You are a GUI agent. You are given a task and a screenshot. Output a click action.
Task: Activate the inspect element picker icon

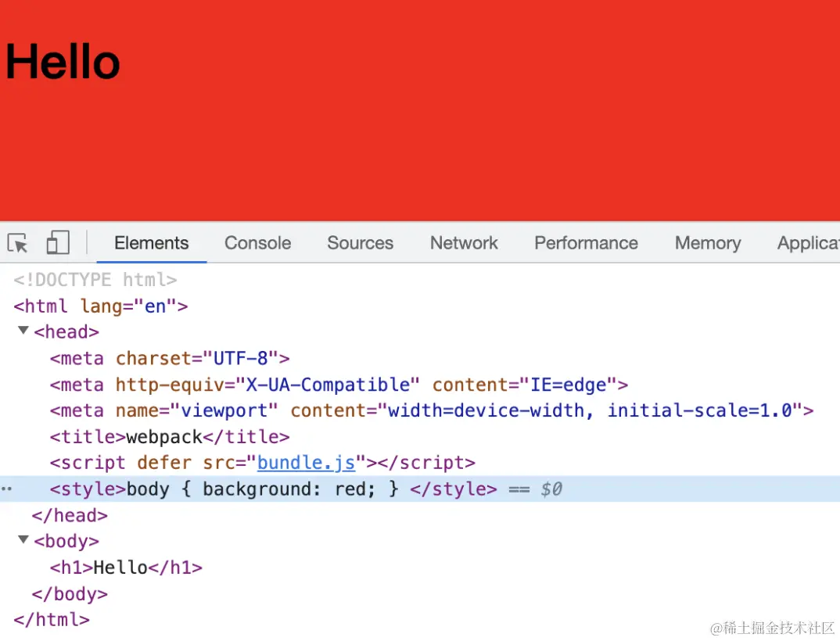(18, 243)
